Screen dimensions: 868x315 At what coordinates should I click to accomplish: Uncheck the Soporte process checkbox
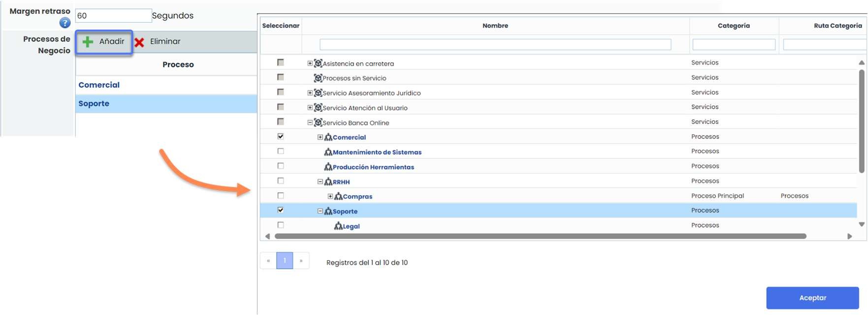point(281,210)
